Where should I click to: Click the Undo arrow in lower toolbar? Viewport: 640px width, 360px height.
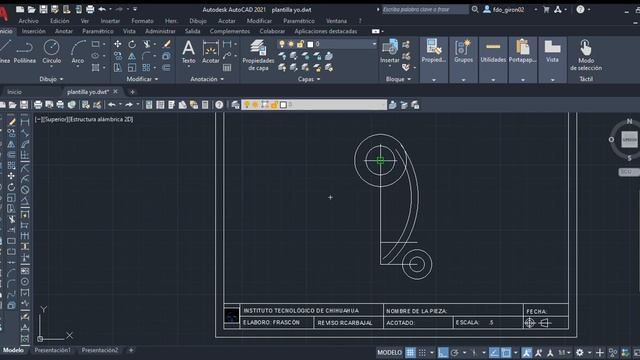coord(111,105)
